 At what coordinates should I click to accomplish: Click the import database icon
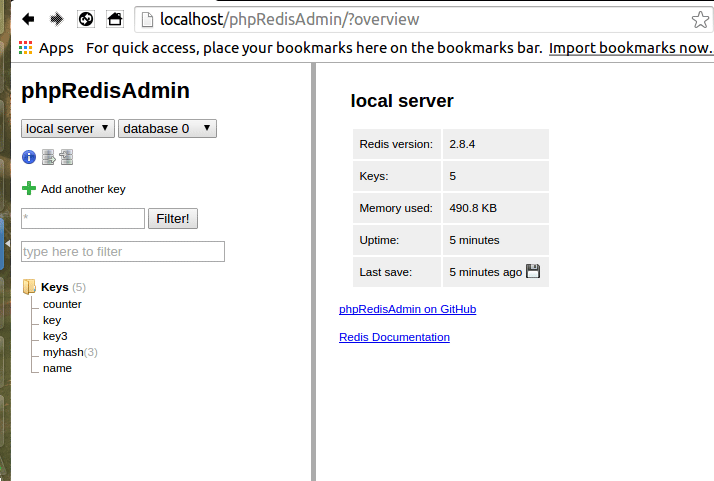pos(66,157)
